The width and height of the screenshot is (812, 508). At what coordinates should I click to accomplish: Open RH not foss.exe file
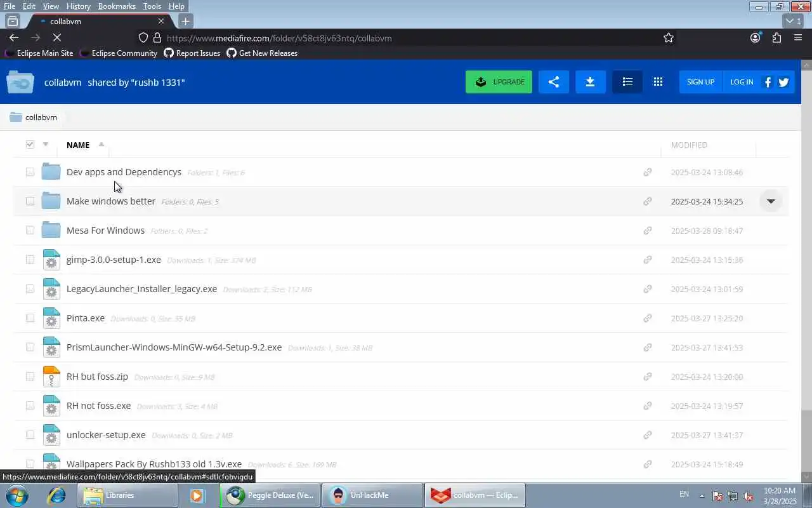pos(98,406)
